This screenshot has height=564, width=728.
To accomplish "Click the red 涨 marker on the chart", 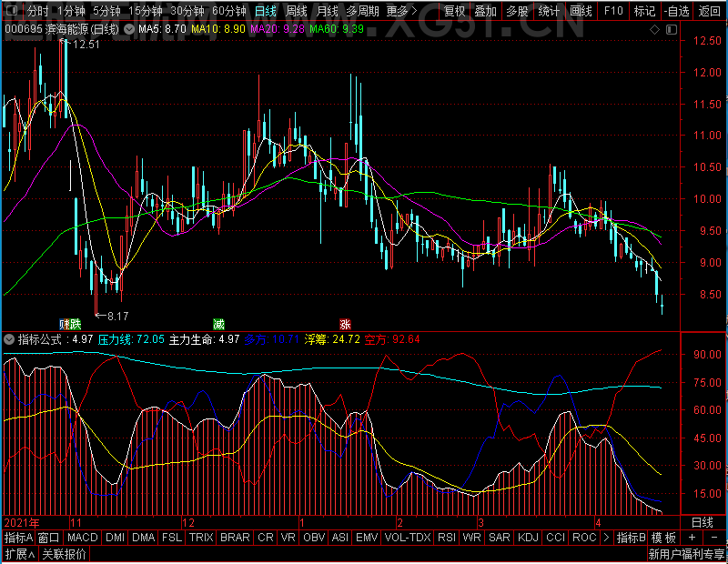I will click(345, 324).
